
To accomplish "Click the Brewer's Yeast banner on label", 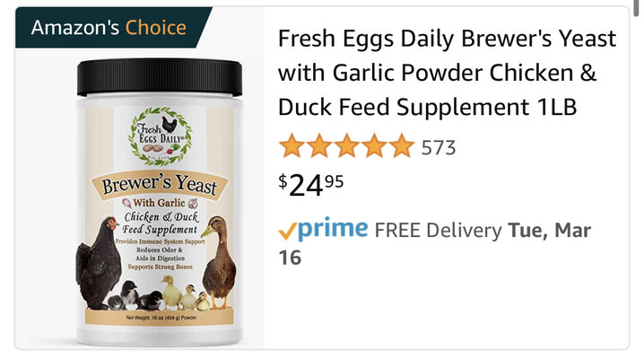I will pos(160,185).
